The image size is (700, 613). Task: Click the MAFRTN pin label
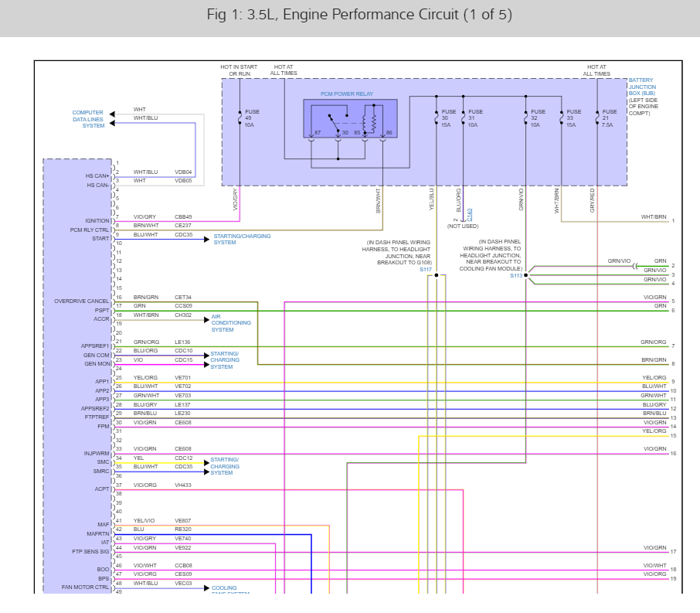click(98, 534)
